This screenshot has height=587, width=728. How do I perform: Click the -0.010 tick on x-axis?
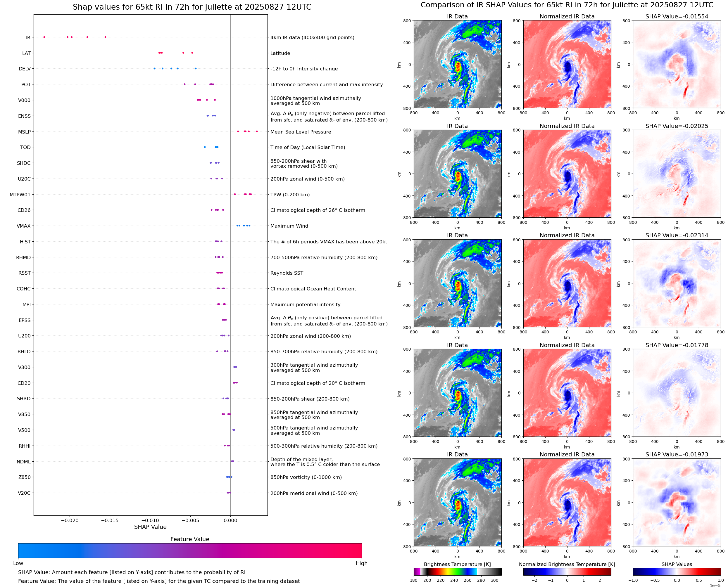pyautogui.click(x=150, y=520)
